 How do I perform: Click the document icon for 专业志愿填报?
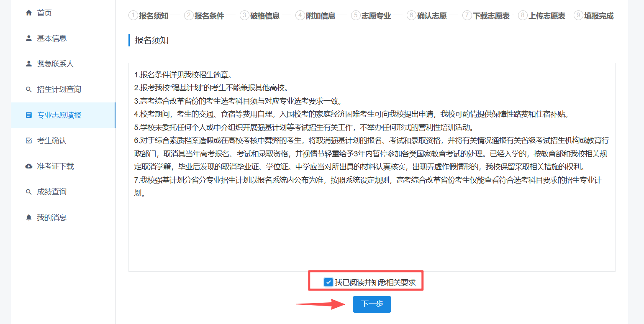click(x=29, y=115)
